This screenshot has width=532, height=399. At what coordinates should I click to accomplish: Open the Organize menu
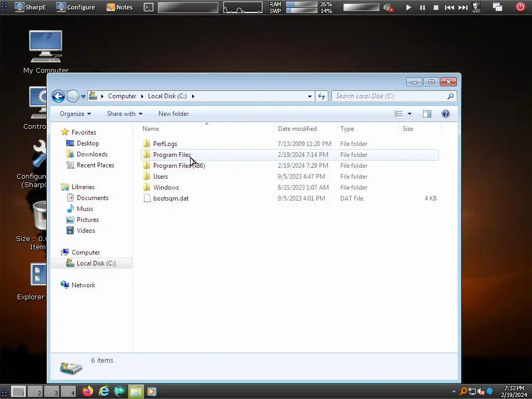pos(75,114)
